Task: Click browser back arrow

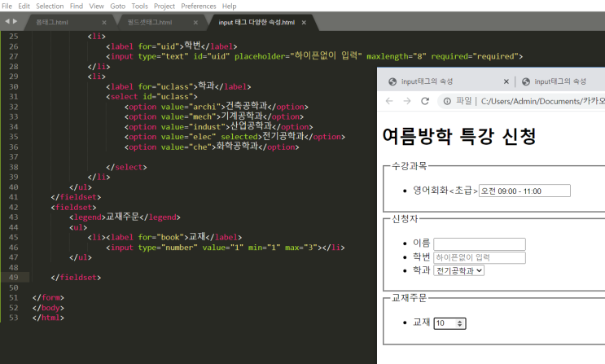Action: tap(389, 101)
